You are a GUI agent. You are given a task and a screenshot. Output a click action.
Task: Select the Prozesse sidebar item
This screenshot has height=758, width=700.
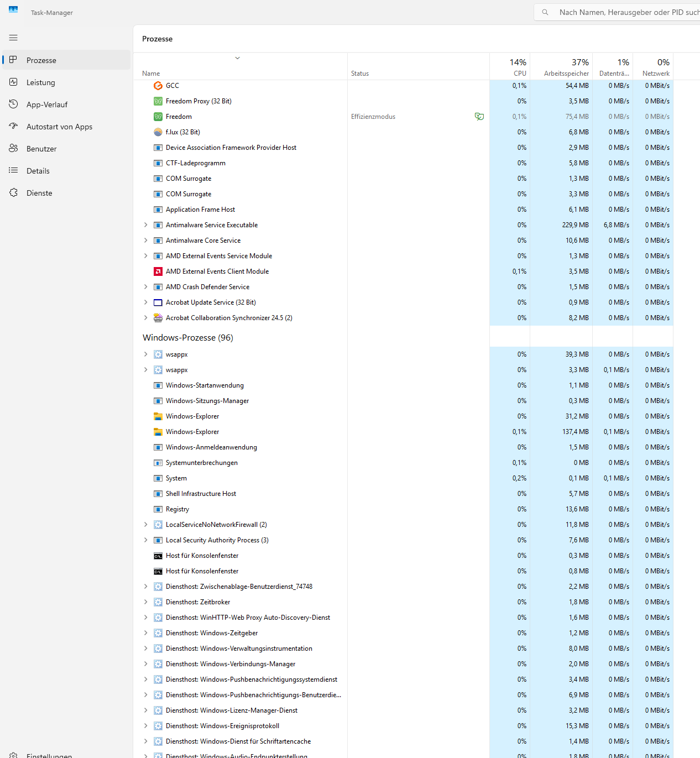[66, 60]
